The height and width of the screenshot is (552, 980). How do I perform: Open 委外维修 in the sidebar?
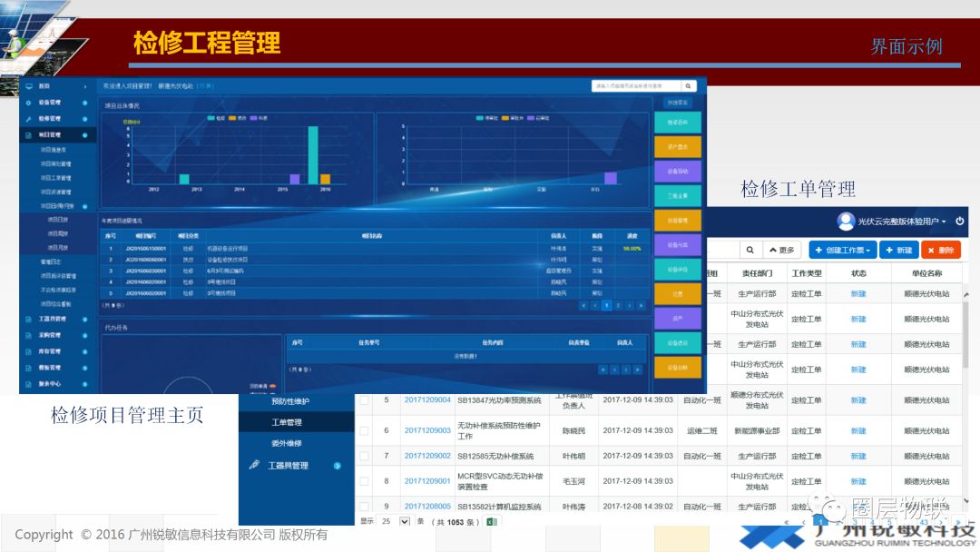pos(287,443)
